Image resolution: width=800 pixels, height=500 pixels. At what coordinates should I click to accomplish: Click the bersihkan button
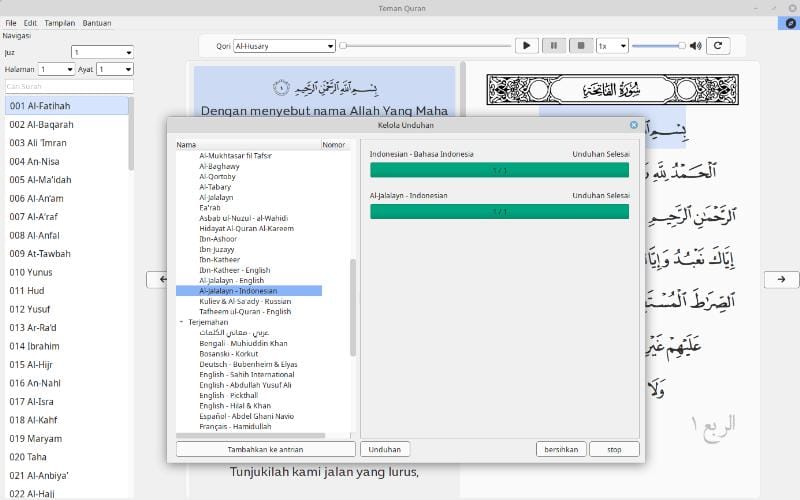(x=561, y=449)
